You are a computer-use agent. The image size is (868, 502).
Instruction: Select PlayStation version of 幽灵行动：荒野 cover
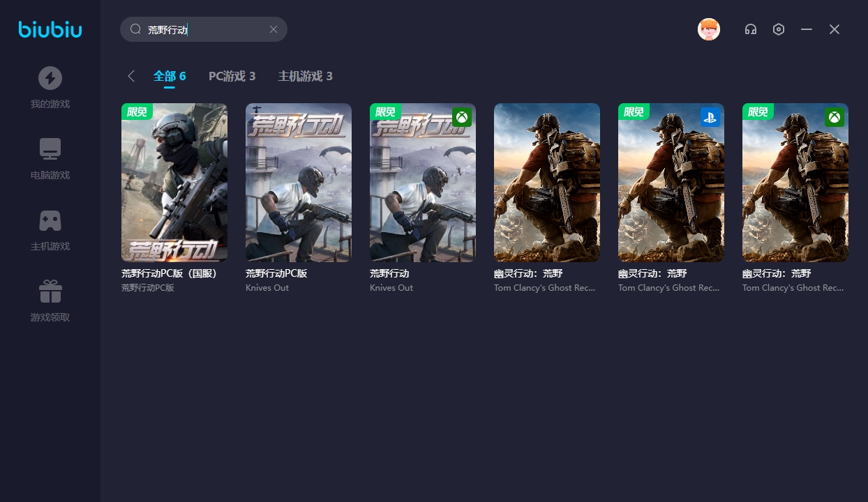671,183
